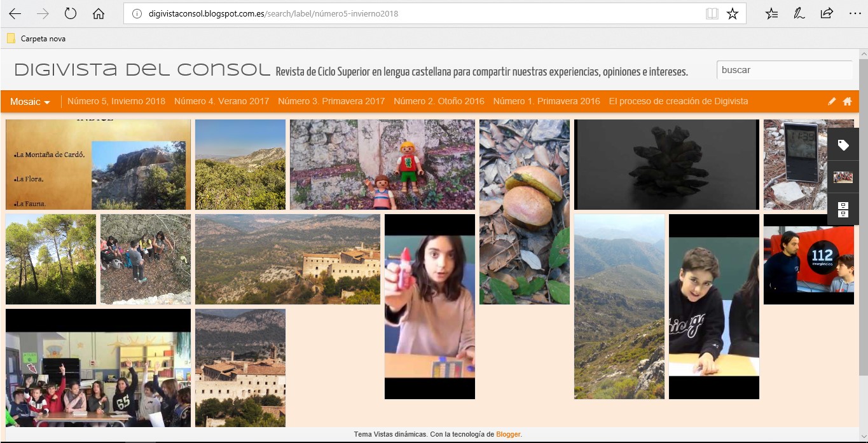The height and width of the screenshot is (443, 868).
Task: Open the boy in black hoodie video
Action: pos(714,306)
